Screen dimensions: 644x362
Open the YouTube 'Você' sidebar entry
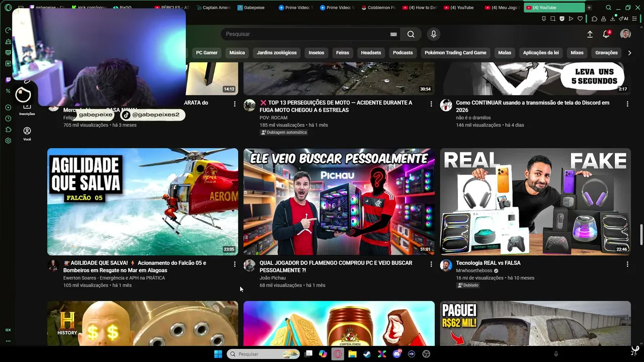[x=27, y=133]
